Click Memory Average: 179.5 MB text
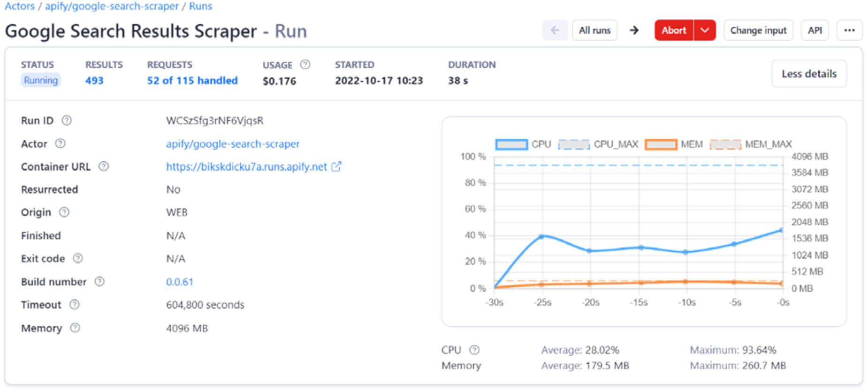Screen dimensions: 868x391 [585, 366]
